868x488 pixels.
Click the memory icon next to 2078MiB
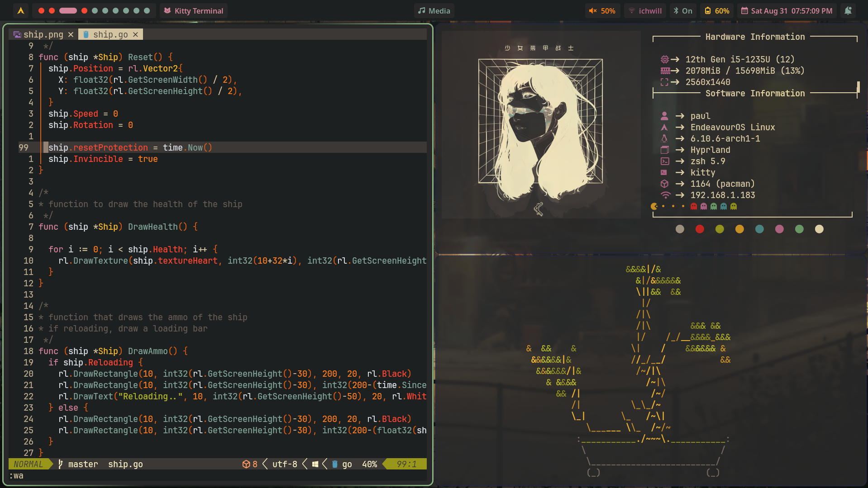[x=665, y=71]
